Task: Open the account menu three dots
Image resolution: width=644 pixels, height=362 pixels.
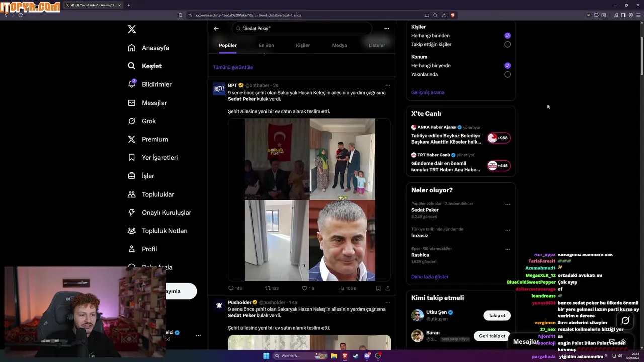Action: [198, 336]
